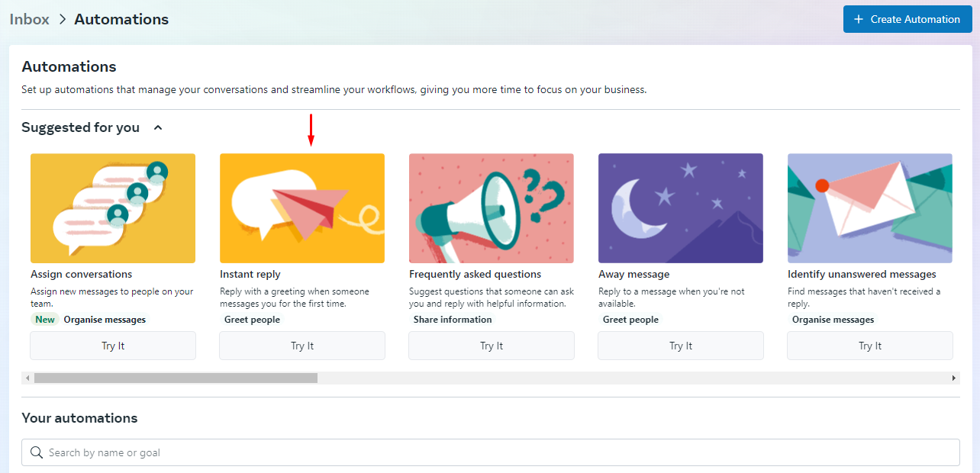Try It for Frequently asked questions

click(492, 346)
